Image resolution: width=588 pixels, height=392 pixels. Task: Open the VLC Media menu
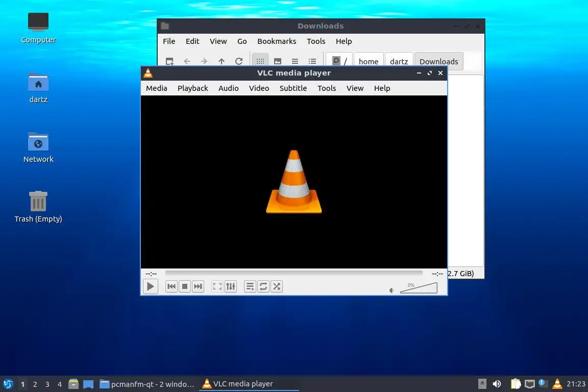(x=156, y=88)
